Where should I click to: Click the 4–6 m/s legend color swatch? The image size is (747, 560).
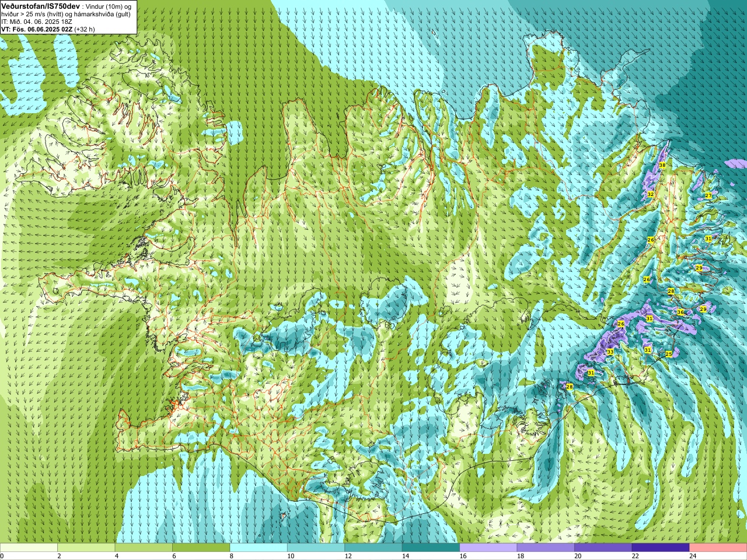[x=144, y=548]
